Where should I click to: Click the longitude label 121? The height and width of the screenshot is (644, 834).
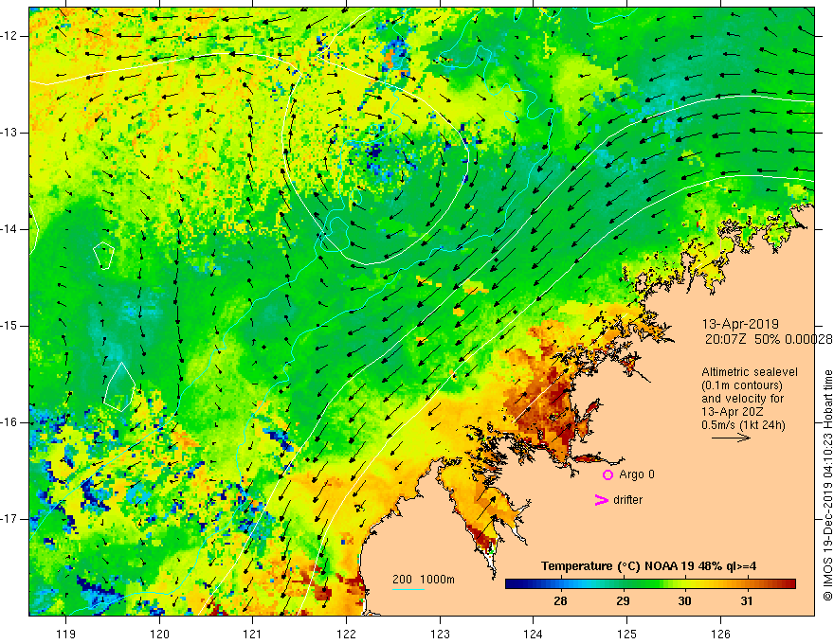pyautogui.click(x=253, y=634)
